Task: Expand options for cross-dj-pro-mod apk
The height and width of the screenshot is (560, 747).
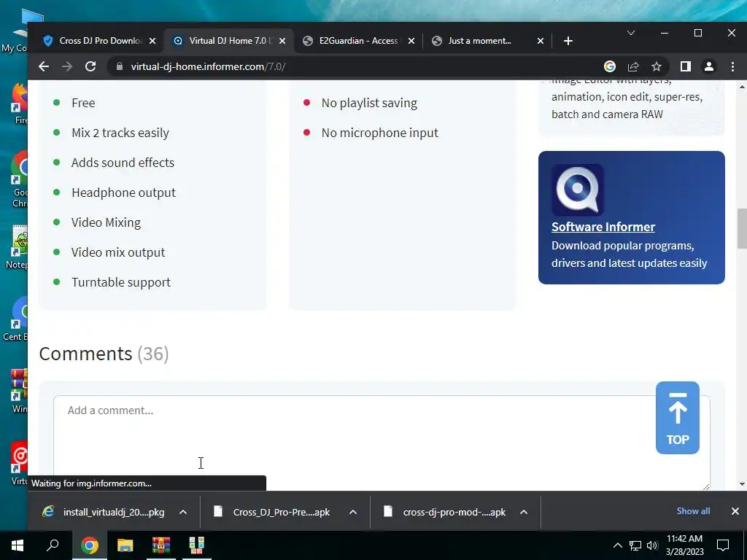Action: [524, 512]
